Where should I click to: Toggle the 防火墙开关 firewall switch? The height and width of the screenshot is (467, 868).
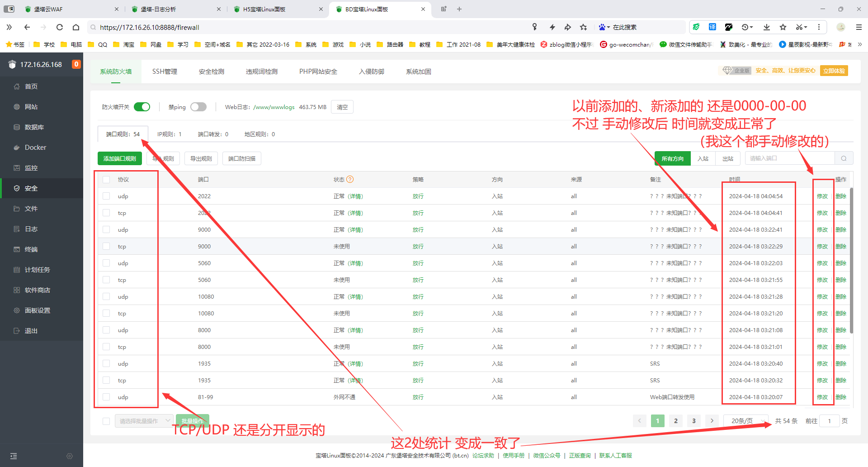point(142,107)
